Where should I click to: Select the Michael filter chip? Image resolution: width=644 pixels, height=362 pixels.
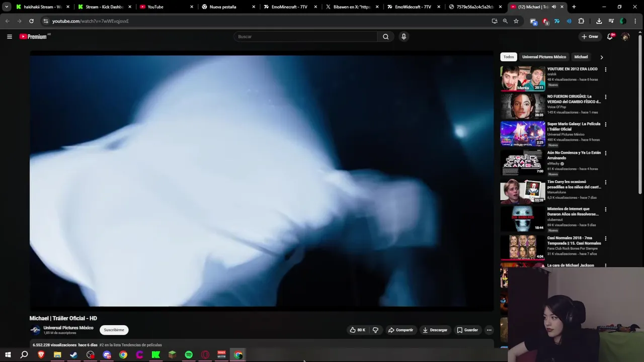tap(581, 57)
